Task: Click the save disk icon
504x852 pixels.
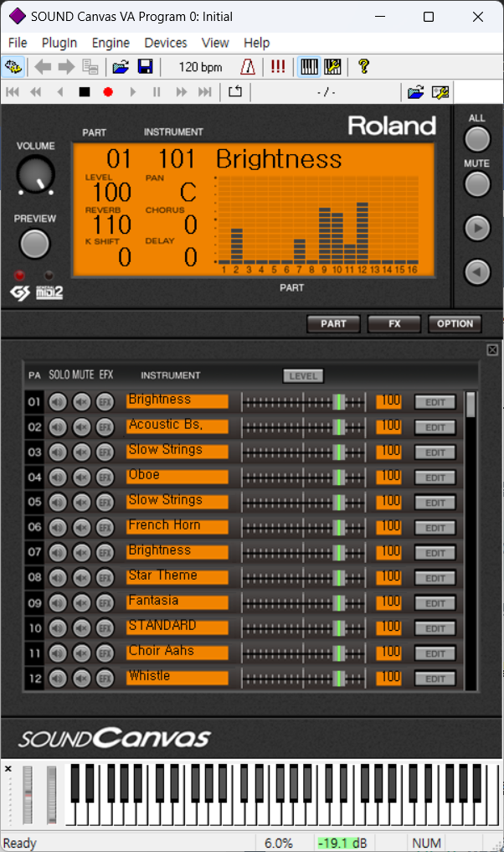Action: (x=145, y=67)
